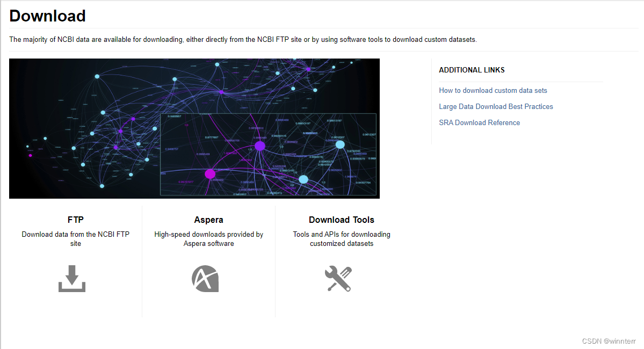The width and height of the screenshot is (644, 349).
Task: Click the network graph banner image
Action: tap(194, 128)
